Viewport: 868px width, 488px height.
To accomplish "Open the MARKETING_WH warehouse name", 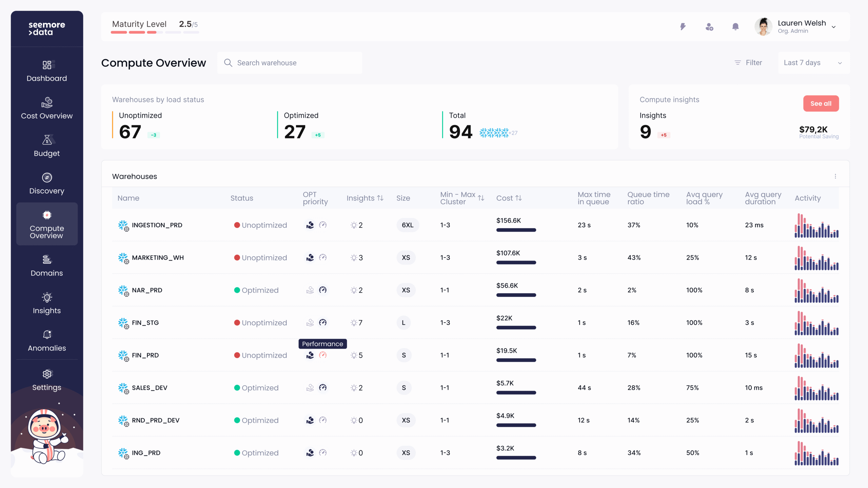I will (158, 258).
